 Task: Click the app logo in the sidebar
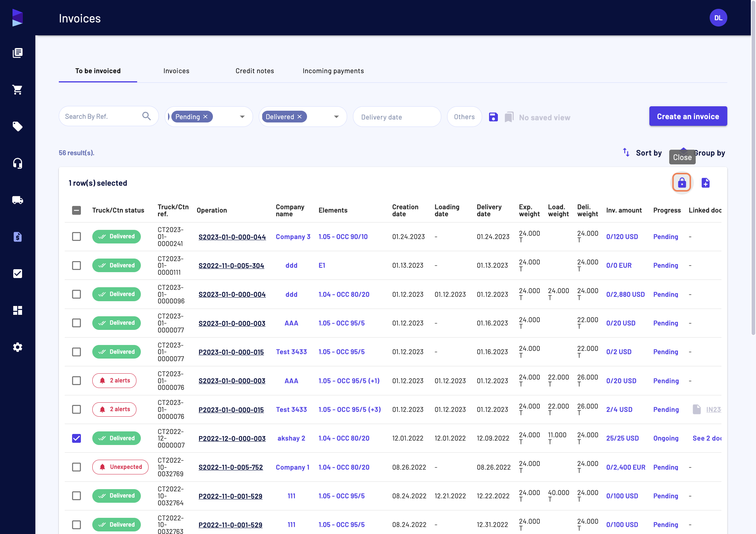(x=17, y=18)
